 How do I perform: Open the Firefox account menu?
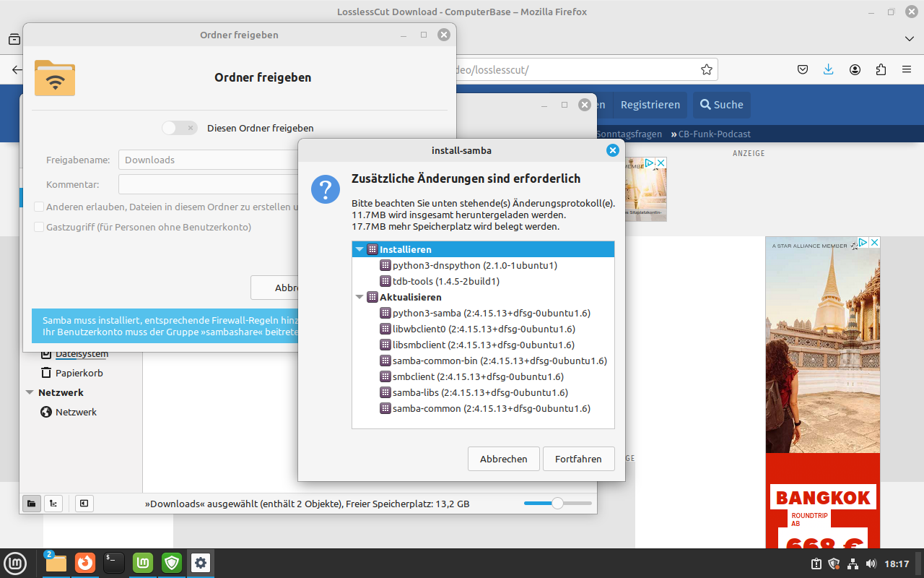click(x=855, y=69)
